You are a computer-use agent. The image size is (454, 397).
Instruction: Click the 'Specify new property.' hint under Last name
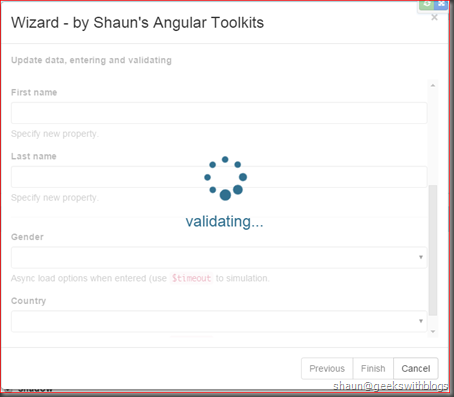tap(55, 198)
